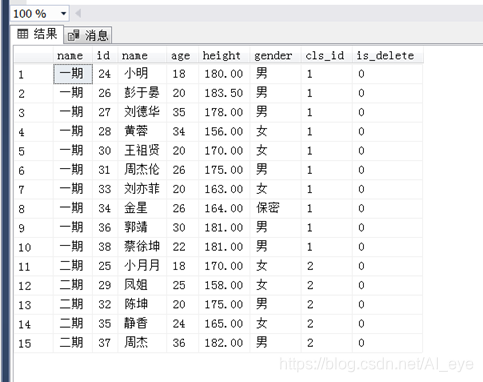
Task: Select the gender column header
Action: tap(275, 55)
